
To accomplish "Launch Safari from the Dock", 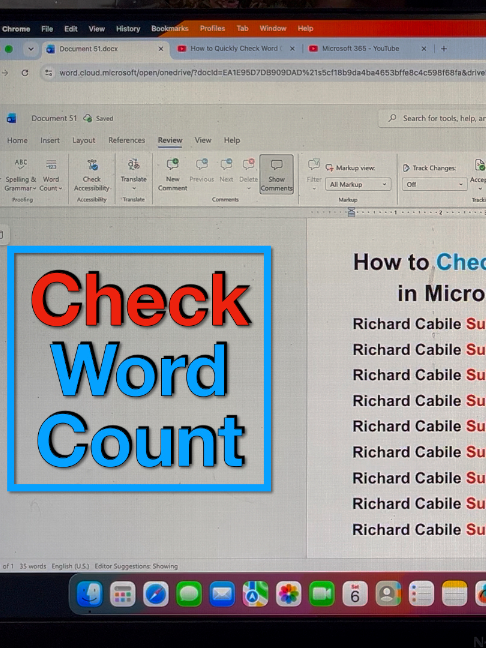I will point(156,594).
